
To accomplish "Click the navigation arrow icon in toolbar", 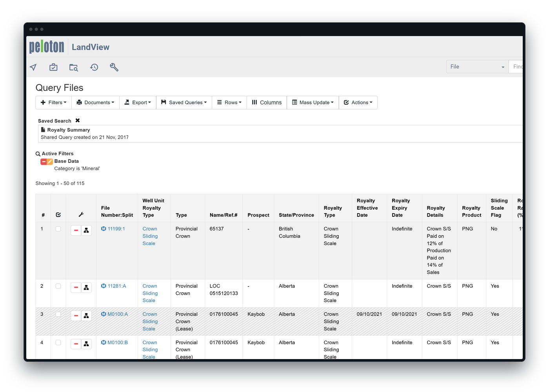I will click(x=33, y=67).
